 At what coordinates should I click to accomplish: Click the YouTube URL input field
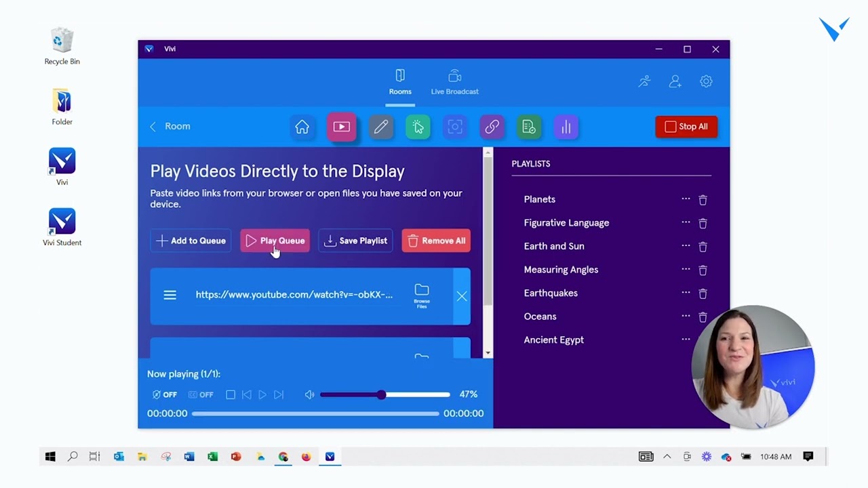click(x=294, y=295)
